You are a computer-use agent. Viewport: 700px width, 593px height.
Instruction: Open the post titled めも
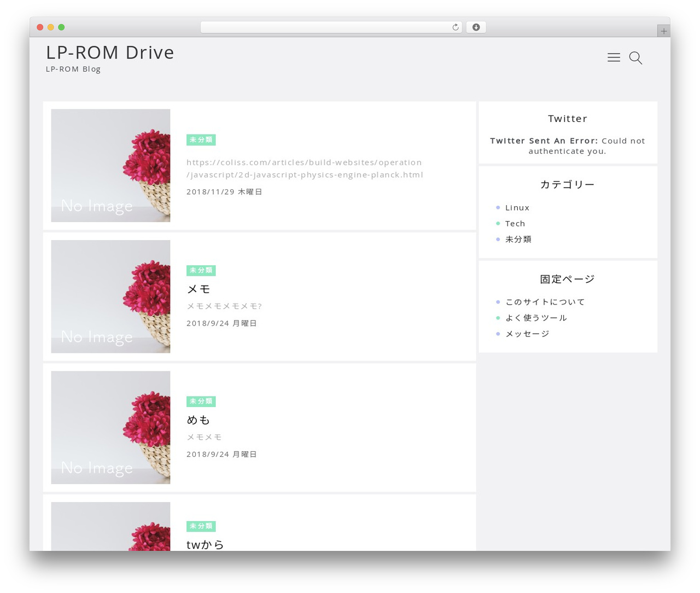coord(199,420)
